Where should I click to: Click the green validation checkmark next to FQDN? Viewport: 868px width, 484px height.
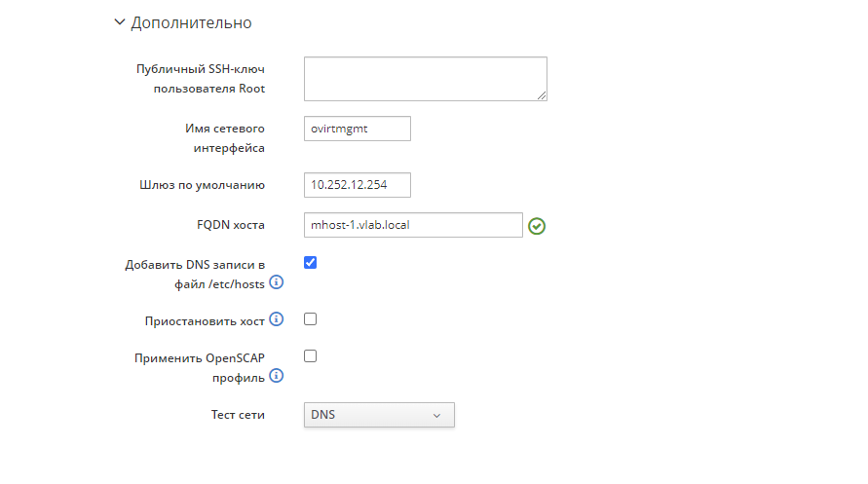pos(537,226)
